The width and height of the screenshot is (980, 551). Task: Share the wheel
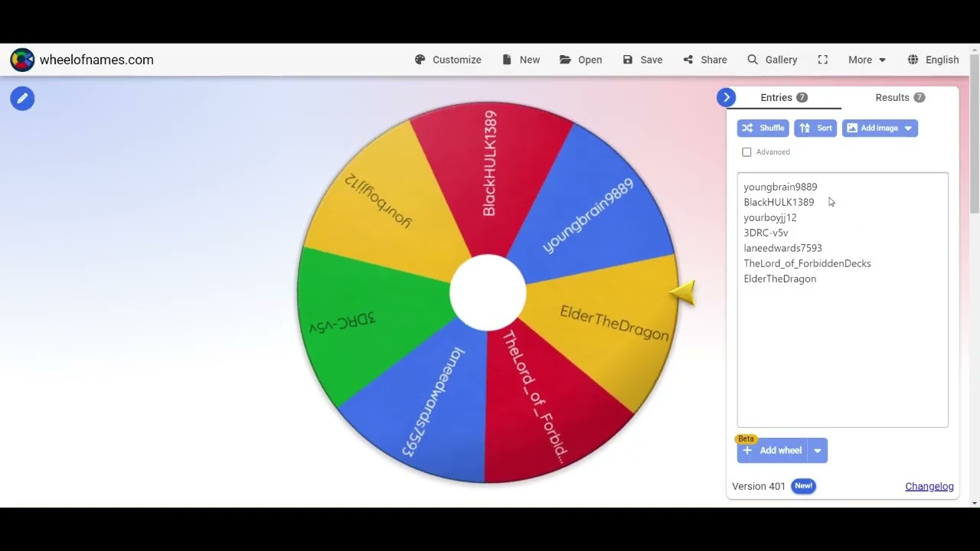coord(705,60)
